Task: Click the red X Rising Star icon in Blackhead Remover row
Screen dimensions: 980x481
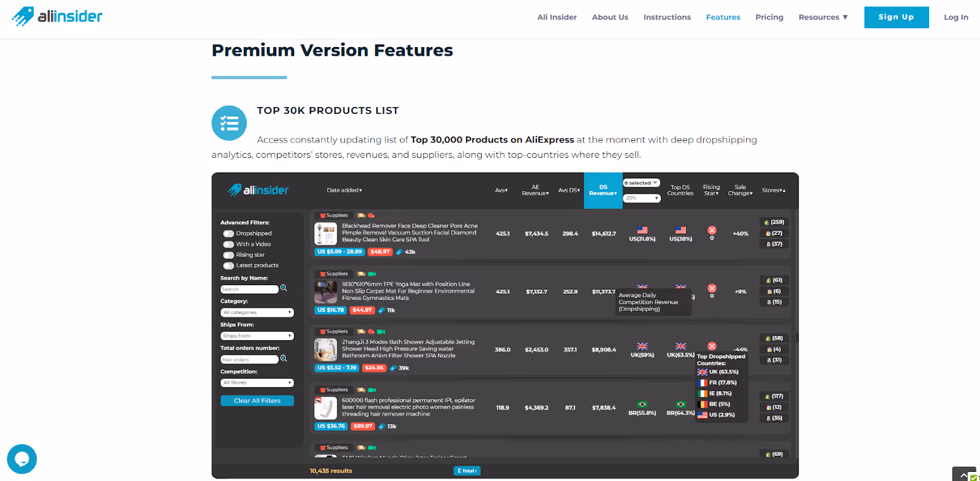Action: 712,230
